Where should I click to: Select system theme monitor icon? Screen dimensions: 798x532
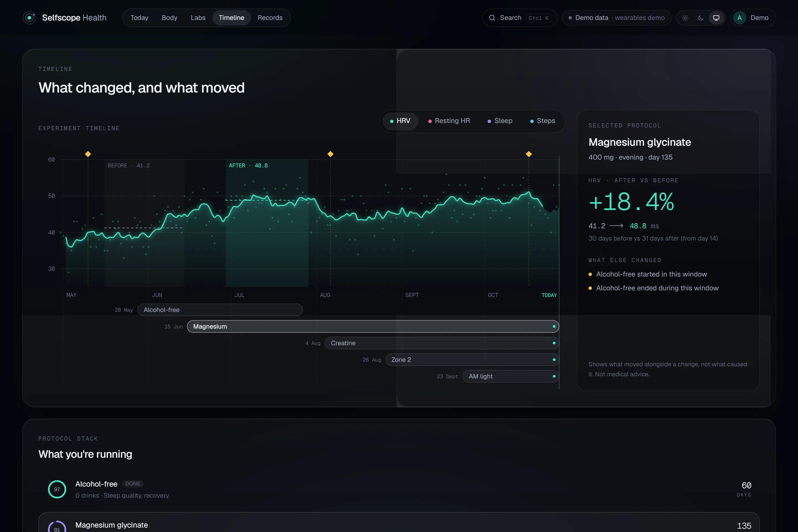716,18
